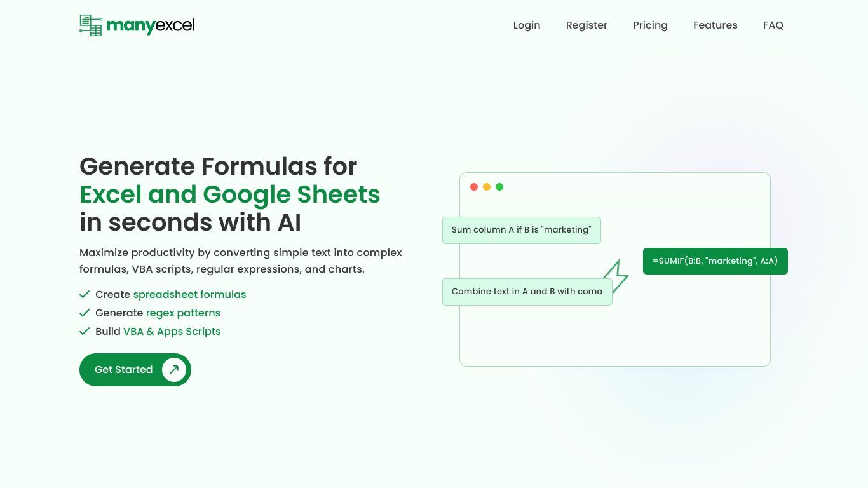The width and height of the screenshot is (868, 488).
Task: Open the Pricing section
Action: (x=650, y=25)
